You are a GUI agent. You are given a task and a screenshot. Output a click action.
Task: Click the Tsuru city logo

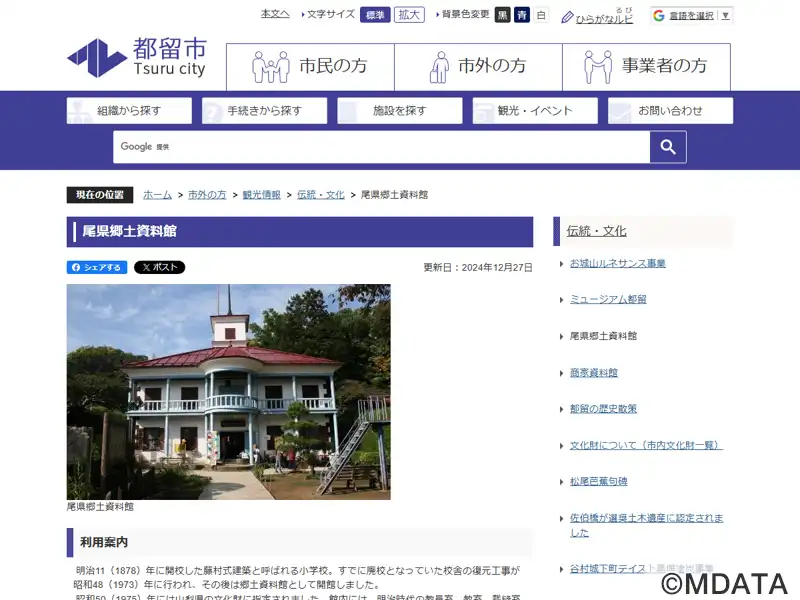pyautogui.click(x=137, y=57)
